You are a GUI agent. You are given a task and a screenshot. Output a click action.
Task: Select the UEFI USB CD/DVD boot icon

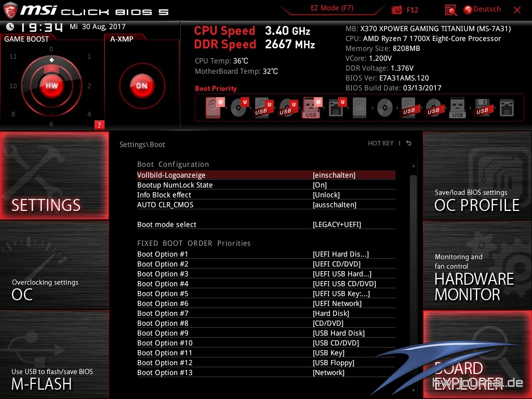click(x=288, y=108)
